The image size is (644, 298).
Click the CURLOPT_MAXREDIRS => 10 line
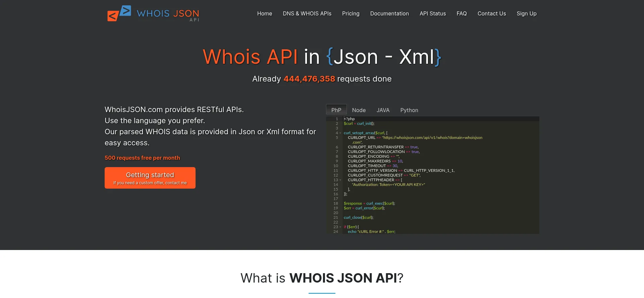[x=375, y=161]
